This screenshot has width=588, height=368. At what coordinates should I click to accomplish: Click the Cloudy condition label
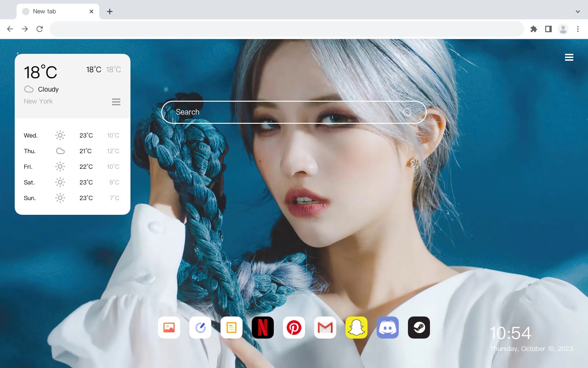pyautogui.click(x=48, y=89)
